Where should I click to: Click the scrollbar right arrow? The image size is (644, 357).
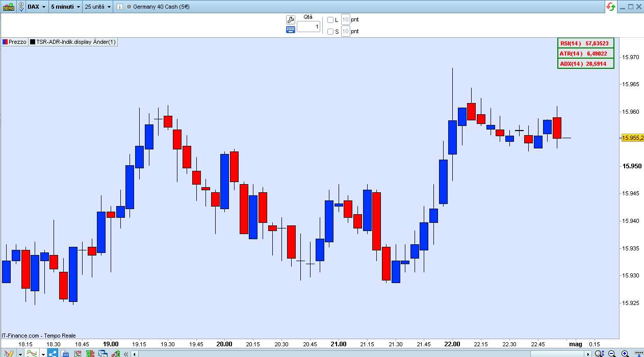coord(588,354)
